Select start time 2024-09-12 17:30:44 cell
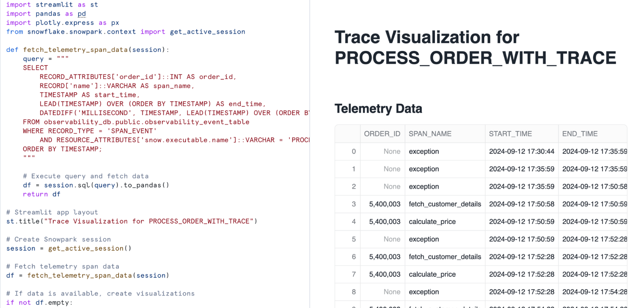 521,151
